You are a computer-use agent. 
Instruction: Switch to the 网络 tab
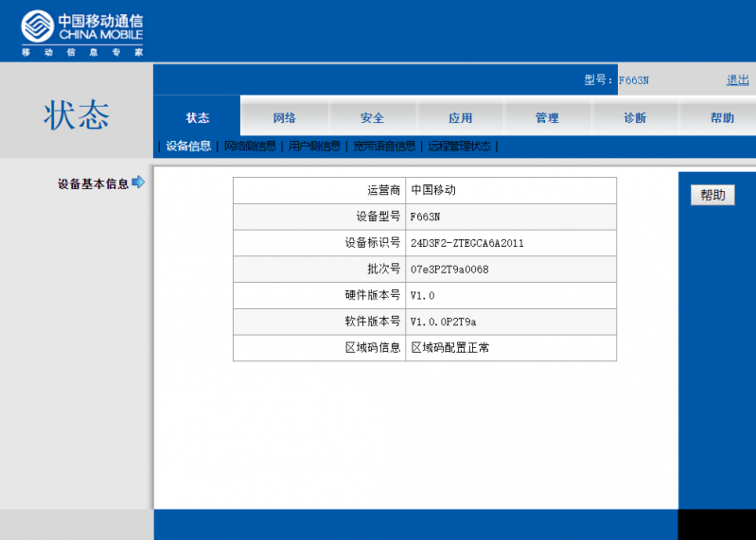285,117
